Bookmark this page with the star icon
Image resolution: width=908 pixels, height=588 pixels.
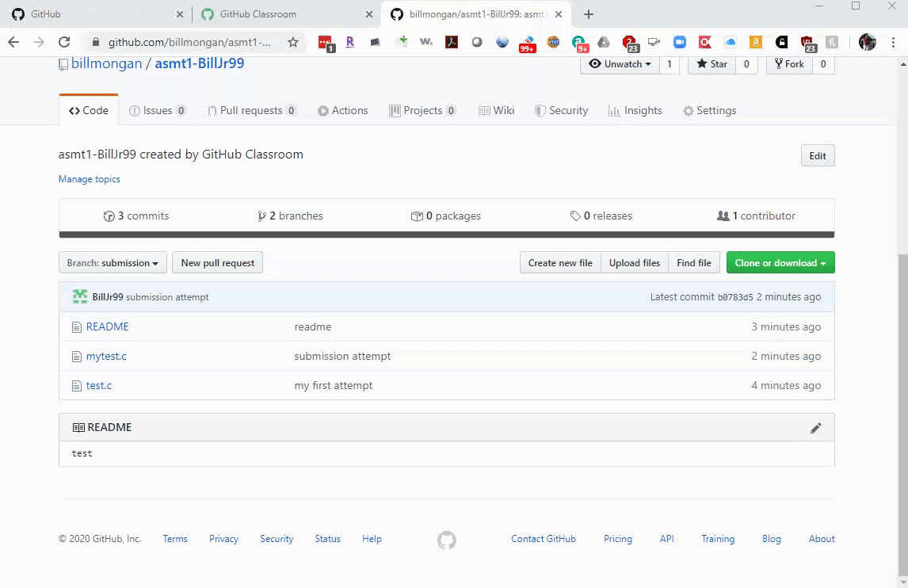293,42
